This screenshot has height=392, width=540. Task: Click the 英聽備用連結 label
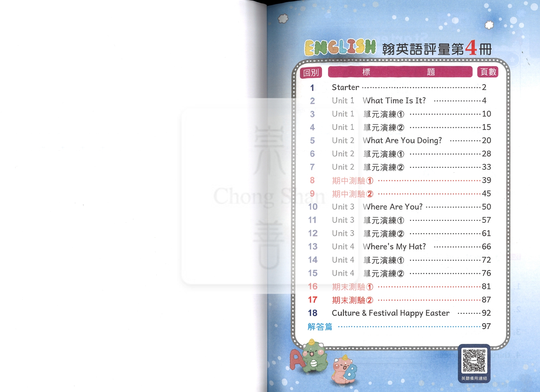474,378
